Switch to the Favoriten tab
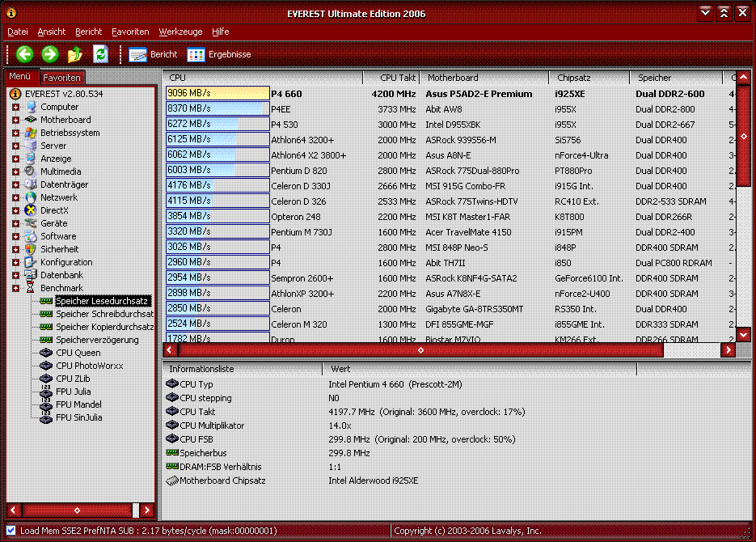The image size is (756, 542). pos(61,77)
